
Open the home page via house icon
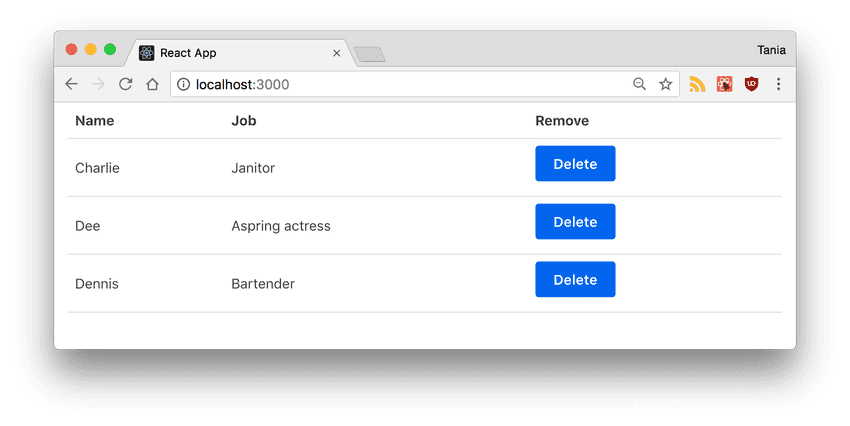tap(152, 84)
